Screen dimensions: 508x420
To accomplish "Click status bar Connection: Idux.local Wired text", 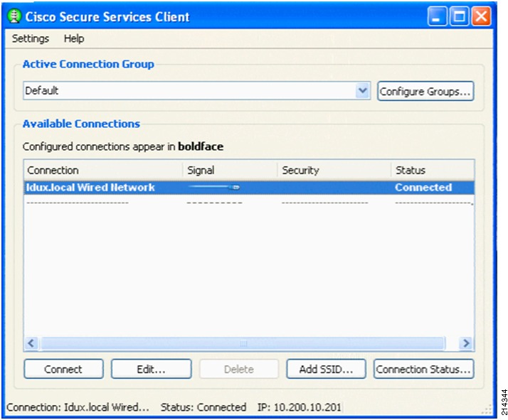I will click(x=78, y=407).
